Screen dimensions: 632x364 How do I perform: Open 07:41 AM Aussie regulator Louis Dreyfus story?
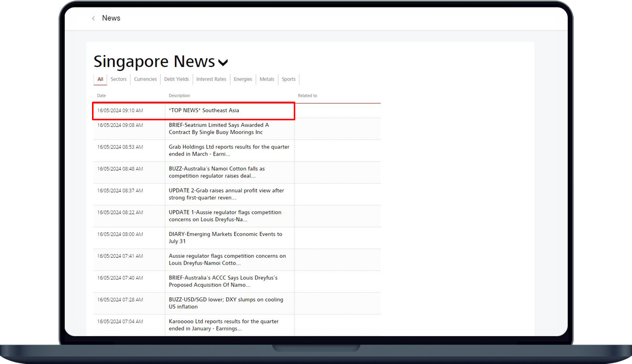point(228,259)
